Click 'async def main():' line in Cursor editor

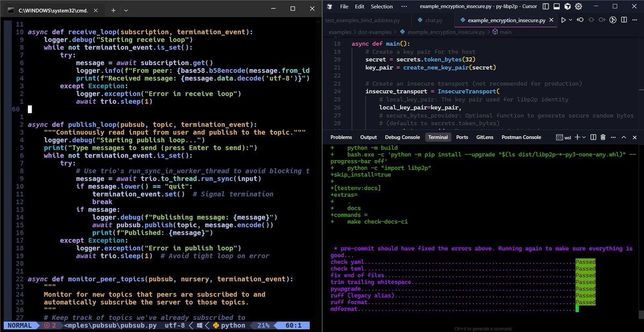coord(380,44)
